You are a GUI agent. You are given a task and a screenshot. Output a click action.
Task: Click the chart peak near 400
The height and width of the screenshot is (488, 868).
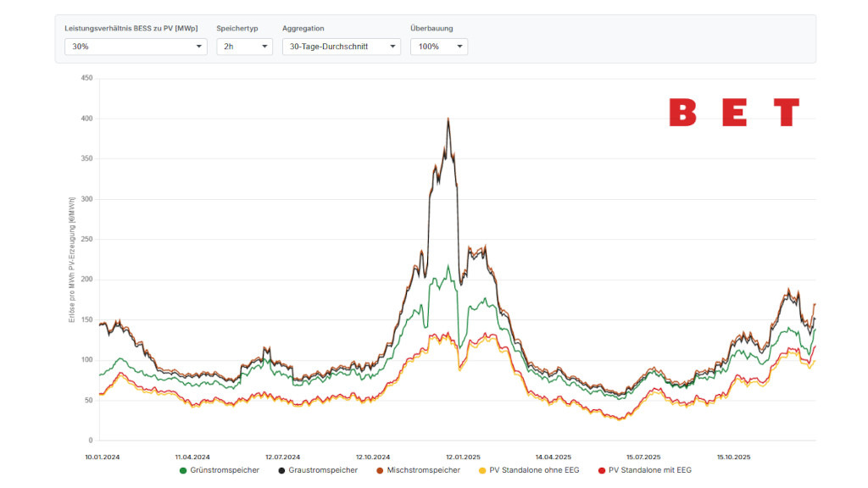point(448,119)
